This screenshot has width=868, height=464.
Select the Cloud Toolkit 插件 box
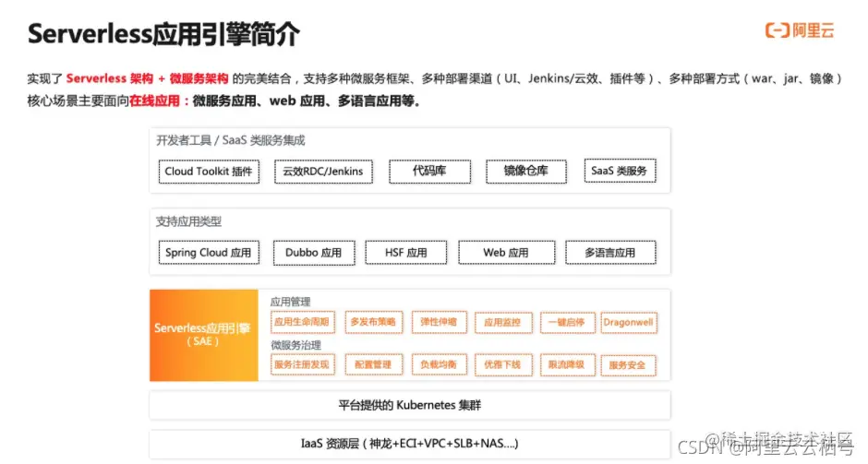(209, 172)
